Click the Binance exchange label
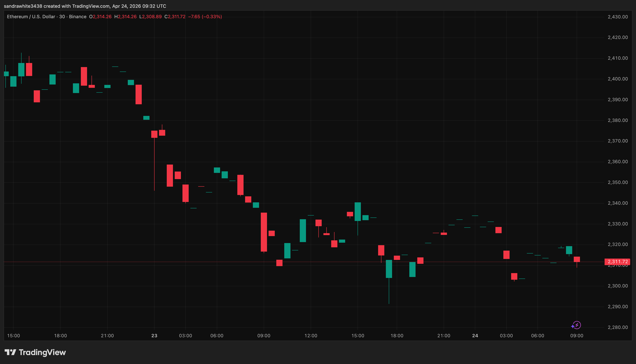 coord(78,16)
